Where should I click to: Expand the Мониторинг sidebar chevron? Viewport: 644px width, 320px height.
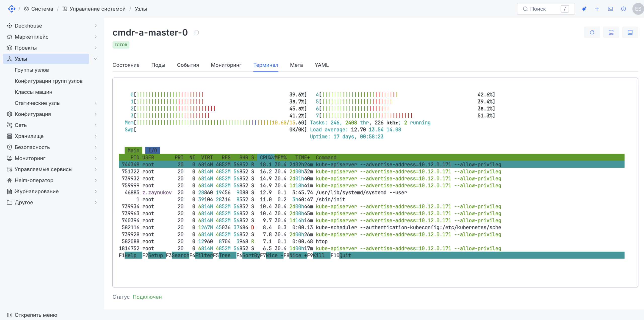click(x=96, y=158)
